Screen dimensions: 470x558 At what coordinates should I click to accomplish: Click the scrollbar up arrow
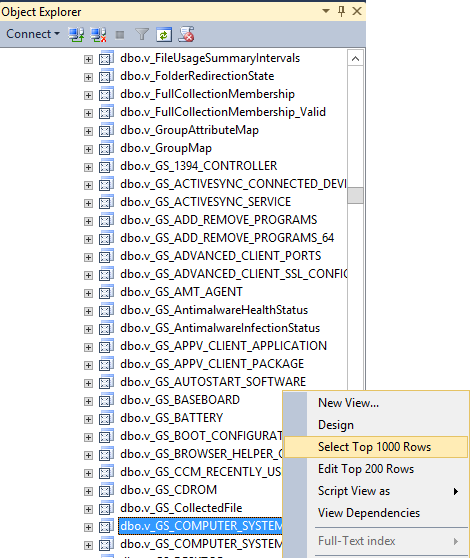pyautogui.click(x=355, y=59)
